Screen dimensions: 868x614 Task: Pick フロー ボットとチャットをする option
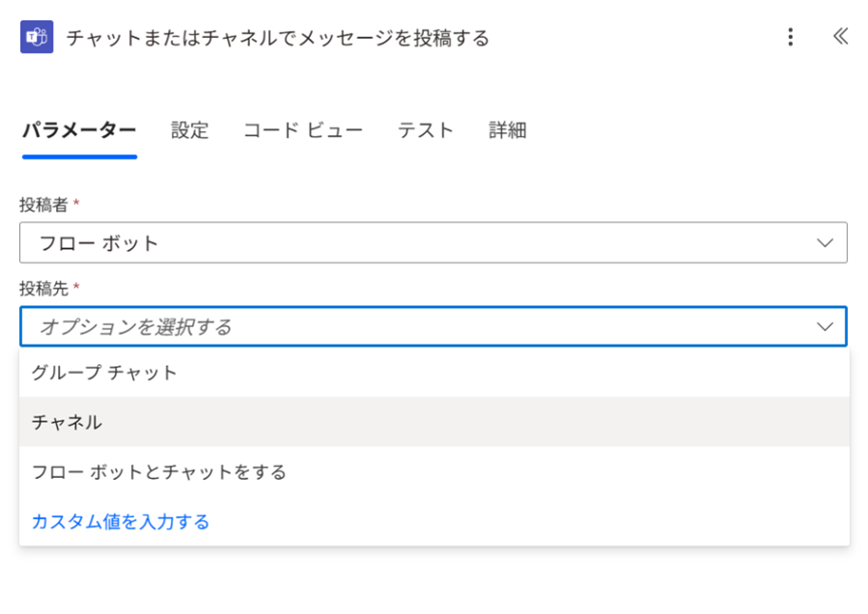(x=159, y=472)
